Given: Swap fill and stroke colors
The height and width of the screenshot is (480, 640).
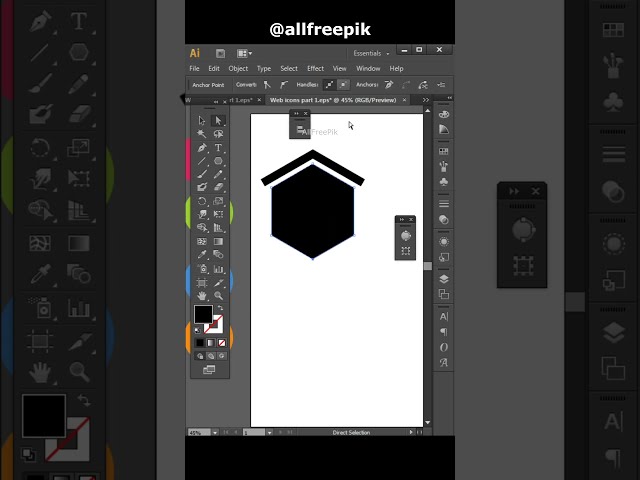Looking at the screenshot, I should 220,308.
